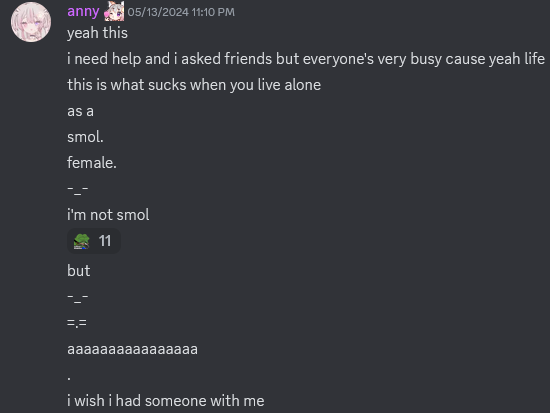Click the message 'i'm not smol'
Image resolution: width=550 pixels, height=413 pixels.
[108, 215]
